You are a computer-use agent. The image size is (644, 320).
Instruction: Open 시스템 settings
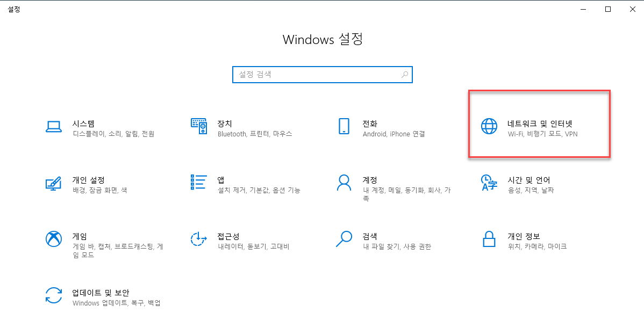click(x=84, y=123)
